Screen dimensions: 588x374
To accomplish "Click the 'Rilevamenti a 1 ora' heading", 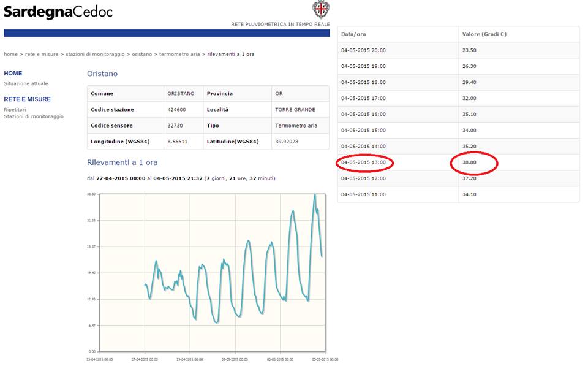I will [123, 162].
